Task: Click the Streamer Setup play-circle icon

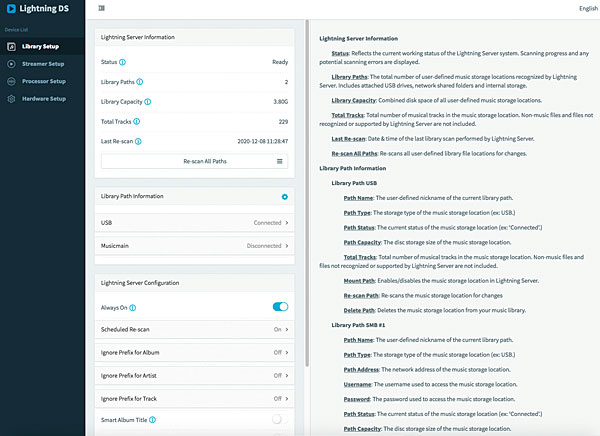Action: [x=11, y=64]
